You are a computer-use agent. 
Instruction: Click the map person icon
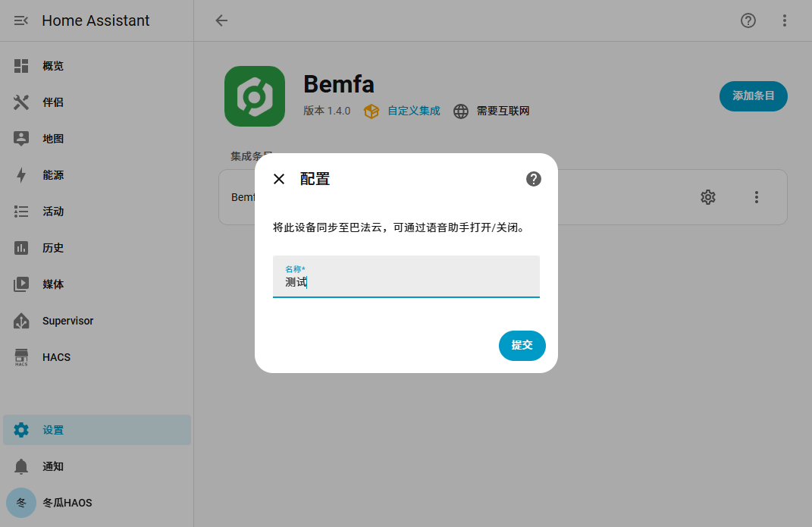21,139
